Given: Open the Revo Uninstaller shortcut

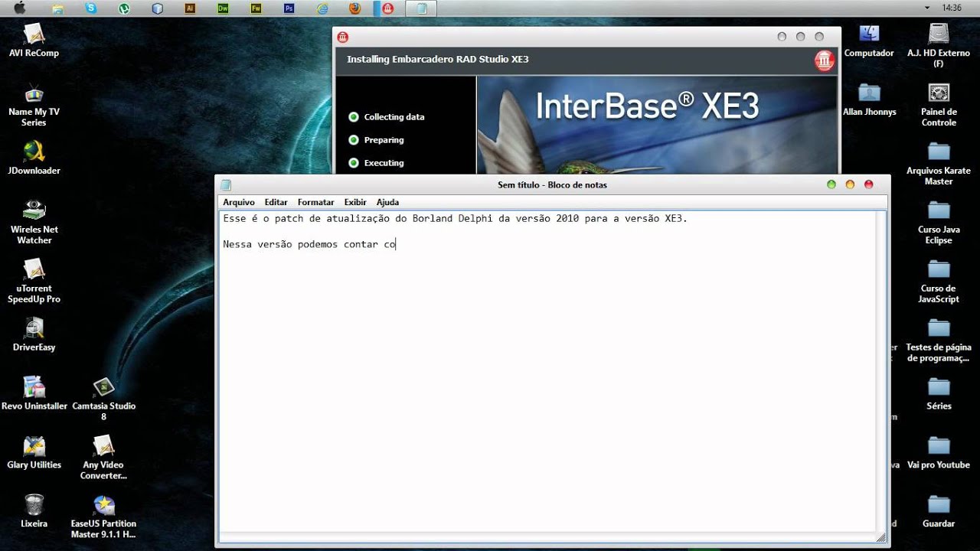Looking at the screenshot, I should pyautogui.click(x=34, y=393).
